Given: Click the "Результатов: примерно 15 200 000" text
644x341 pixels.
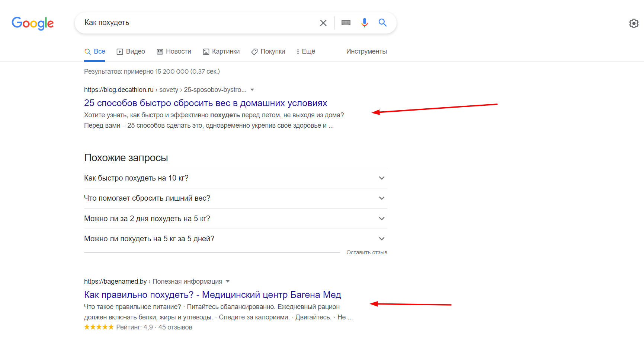Looking at the screenshot, I should (x=152, y=71).
